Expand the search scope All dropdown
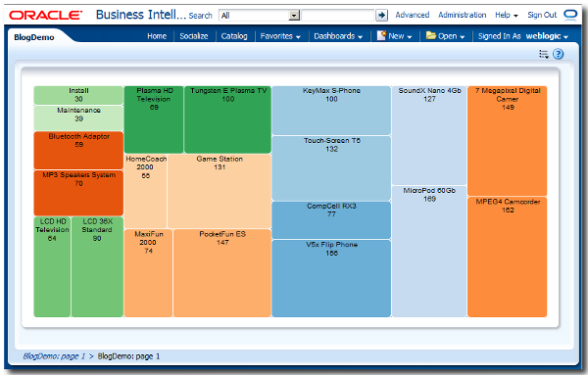 [x=294, y=16]
